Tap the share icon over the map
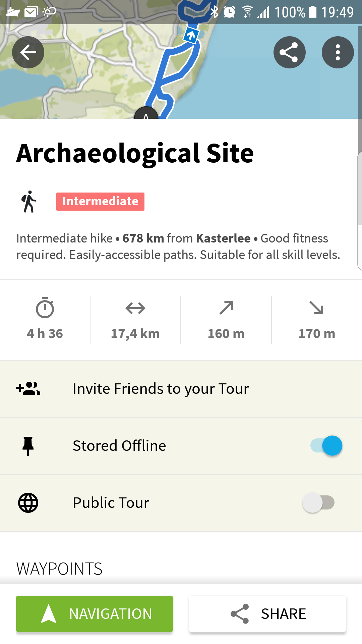362x644 pixels. [x=289, y=52]
